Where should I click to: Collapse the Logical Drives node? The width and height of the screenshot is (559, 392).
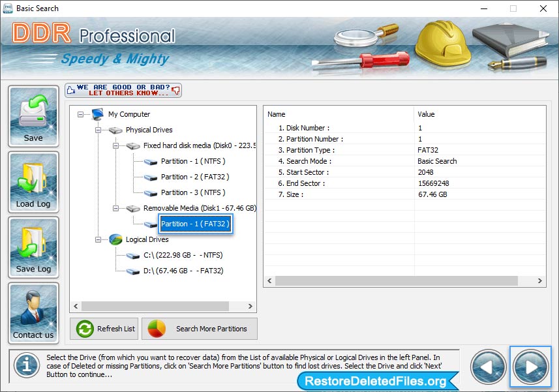tap(98, 239)
